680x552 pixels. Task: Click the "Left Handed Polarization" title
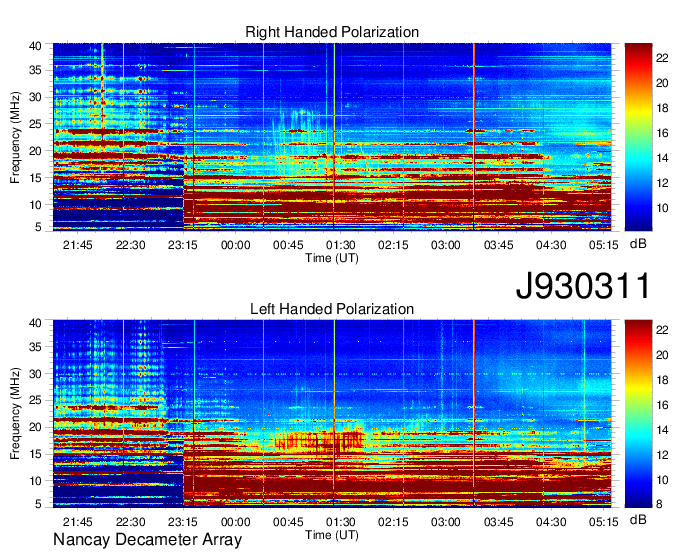332,309
